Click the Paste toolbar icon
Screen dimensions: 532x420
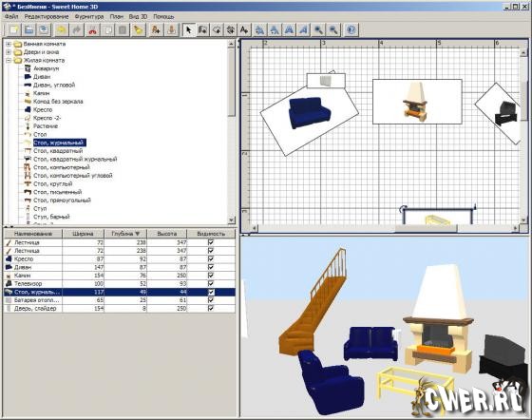tap(123, 30)
